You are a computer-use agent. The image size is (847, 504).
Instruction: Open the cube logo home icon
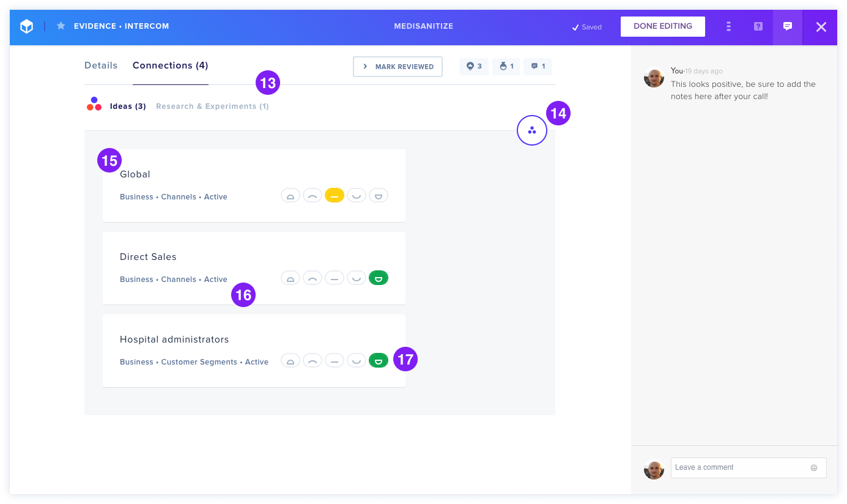(26, 26)
